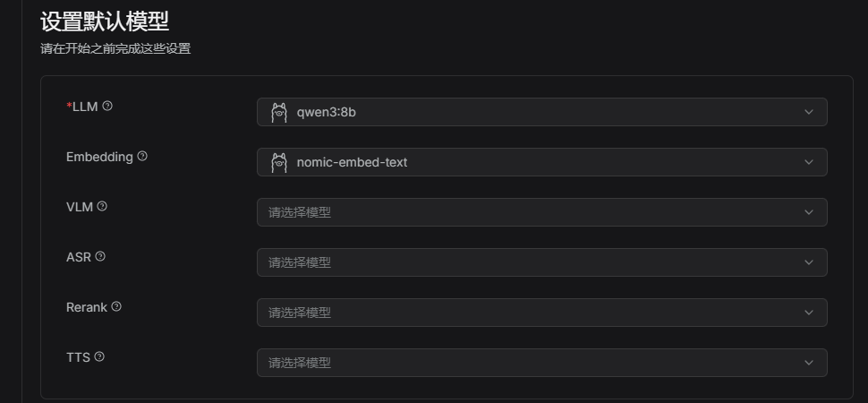Click the Ollama icon beside nomic-embed-text
868x403 pixels.
279,162
